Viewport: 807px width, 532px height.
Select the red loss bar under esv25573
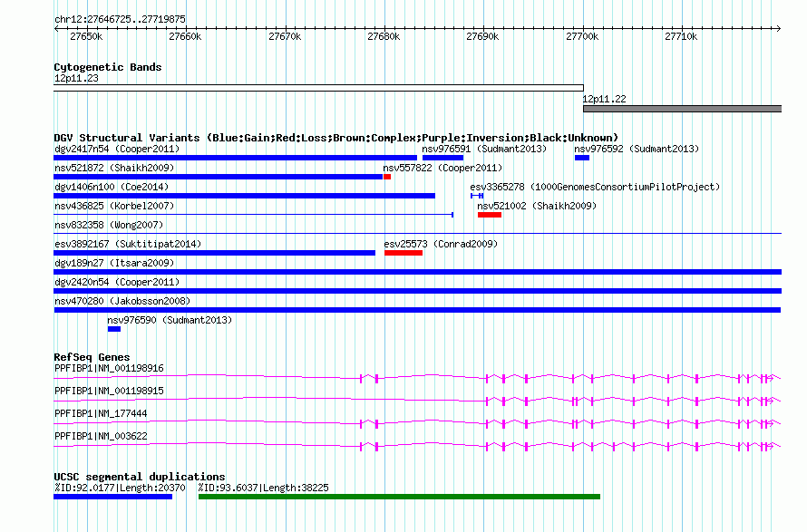pyautogui.click(x=403, y=253)
